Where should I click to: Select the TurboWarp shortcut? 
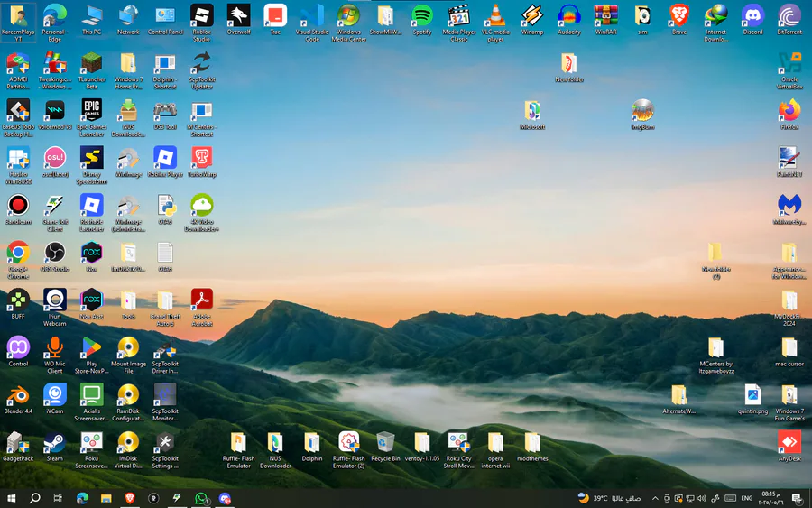pos(202,162)
